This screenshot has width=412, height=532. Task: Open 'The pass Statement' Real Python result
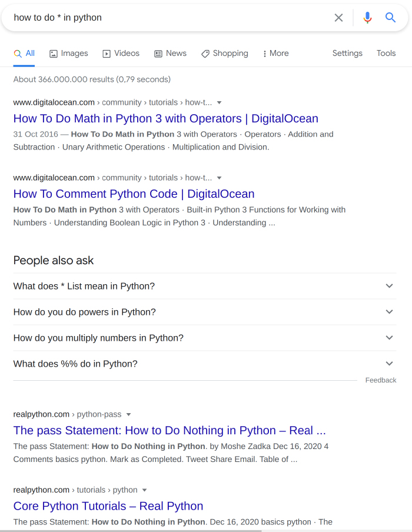[170, 430]
